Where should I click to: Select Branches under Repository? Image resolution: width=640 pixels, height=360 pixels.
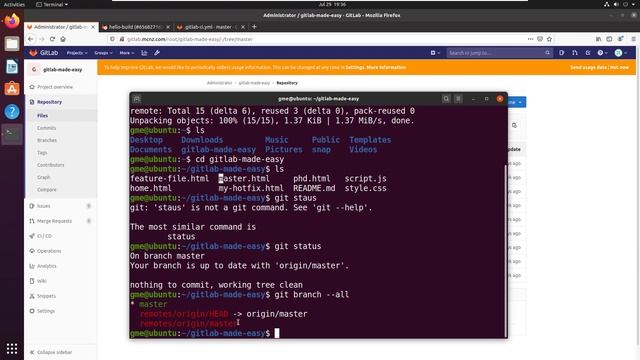pos(47,140)
